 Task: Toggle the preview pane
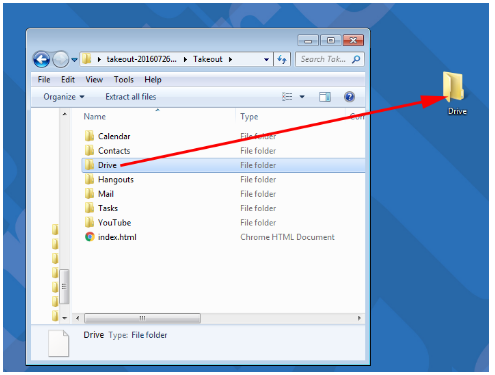click(x=325, y=97)
